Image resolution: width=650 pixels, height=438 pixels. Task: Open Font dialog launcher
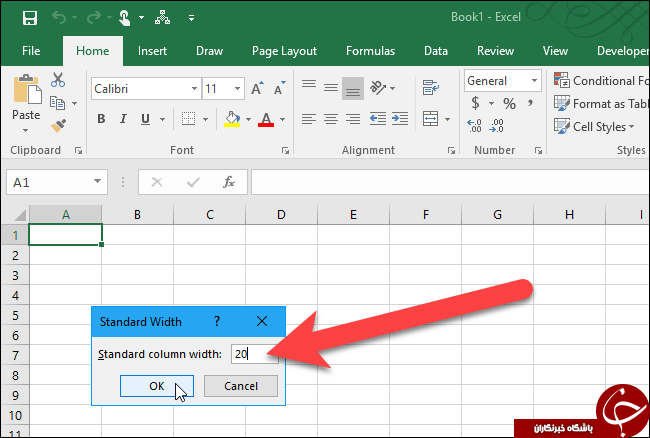tap(285, 151)
